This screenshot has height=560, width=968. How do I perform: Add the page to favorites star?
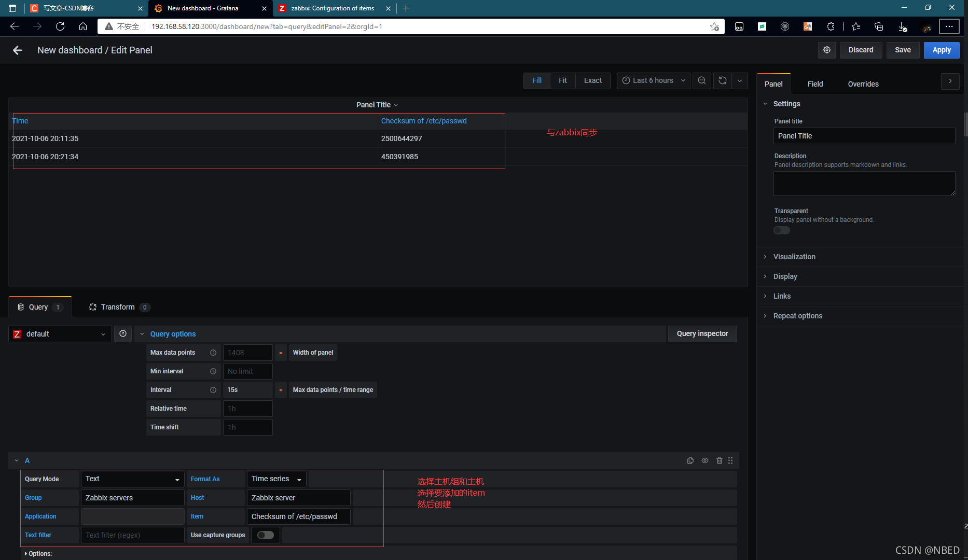714,26
